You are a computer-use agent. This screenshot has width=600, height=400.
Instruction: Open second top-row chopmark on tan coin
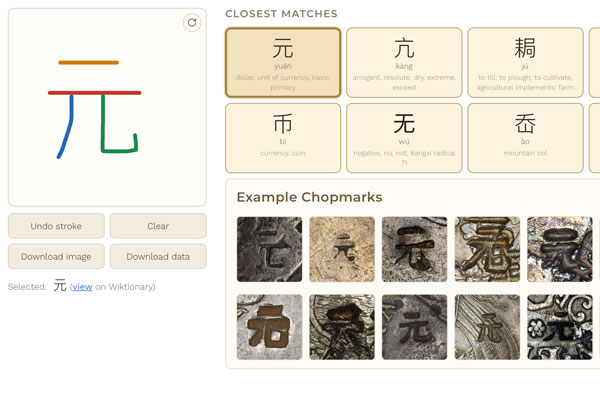(342, 249)
